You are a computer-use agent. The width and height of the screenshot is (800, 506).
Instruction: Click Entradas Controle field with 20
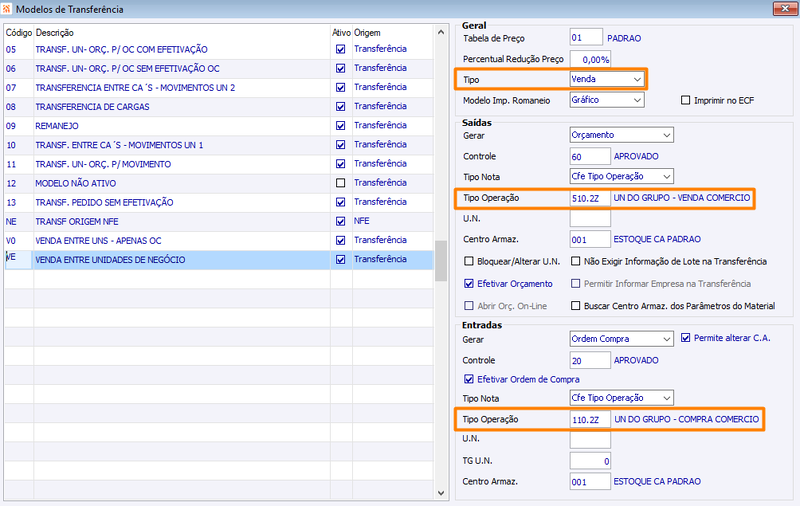click(x=590, y=360)
